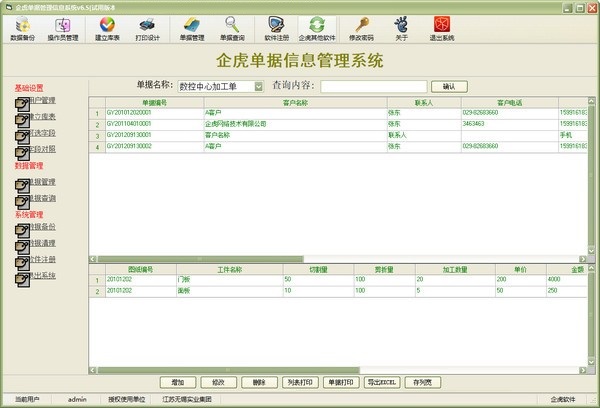
Task: Click tag icon beside 数据清理
Action: [x=23, y=247]
